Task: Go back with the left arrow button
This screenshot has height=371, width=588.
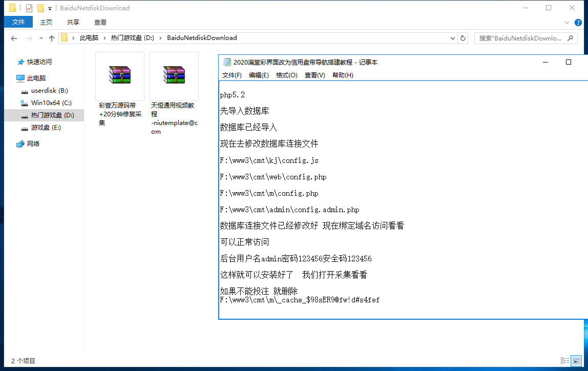Action: (14, 38)
